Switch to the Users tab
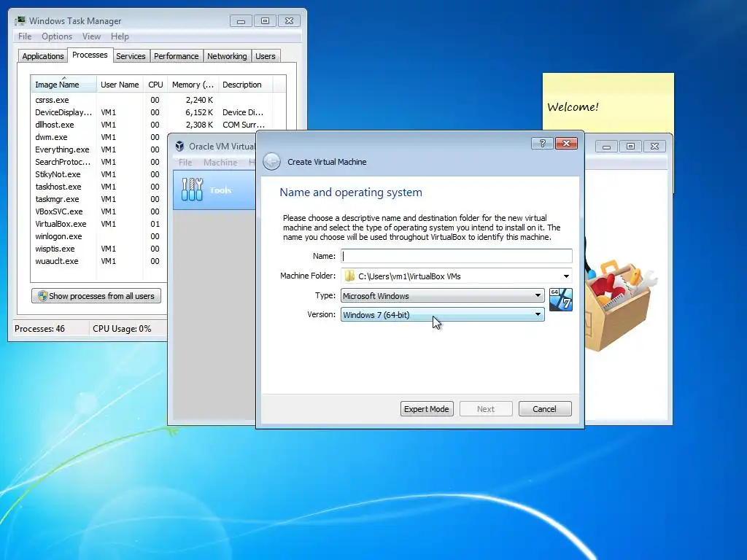This screenshot has height=560, width=747. pyautogui.click(x=266, y=56)
